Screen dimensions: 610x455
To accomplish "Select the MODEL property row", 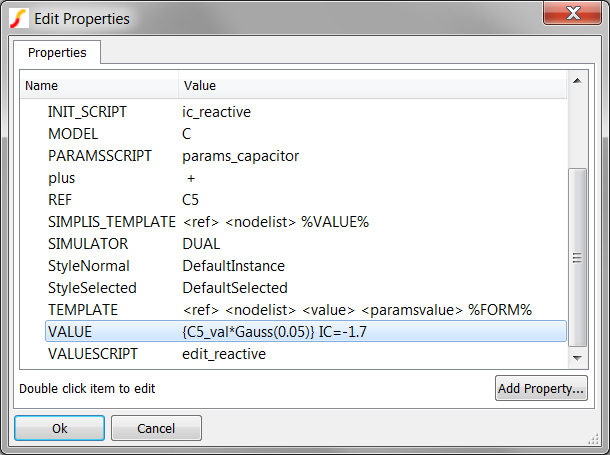I will coord(73,134).
